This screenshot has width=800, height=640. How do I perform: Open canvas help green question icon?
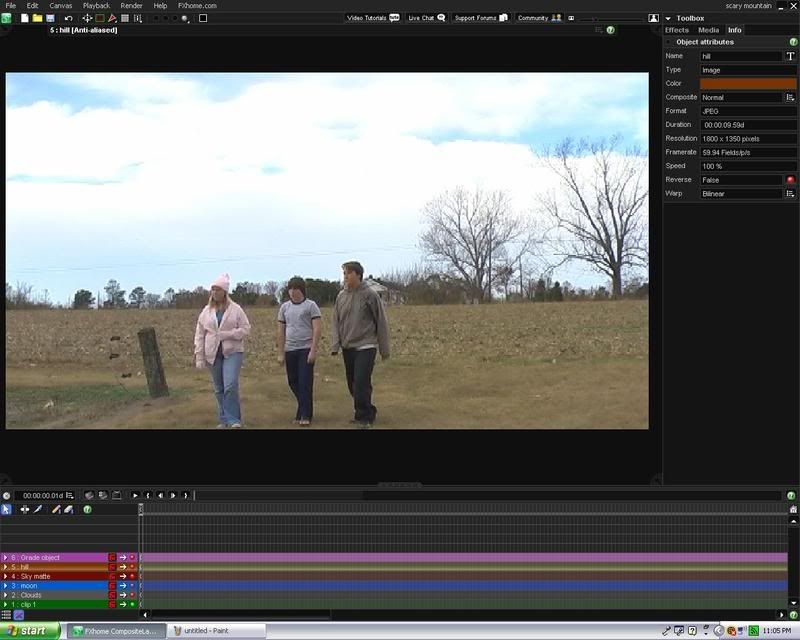coord(610,30)
